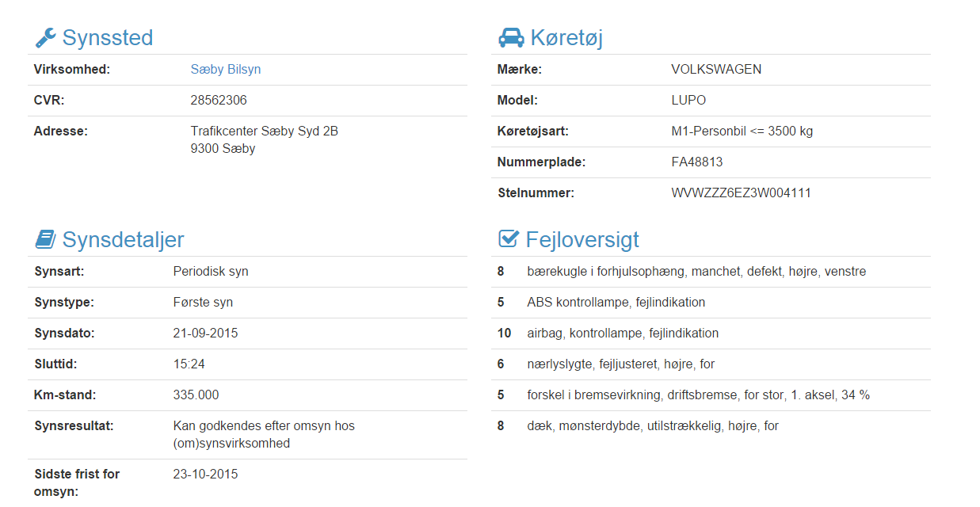Open the Sæby Bilsyn company link
This screenshot has height=507, width=980.
(226, 70)
